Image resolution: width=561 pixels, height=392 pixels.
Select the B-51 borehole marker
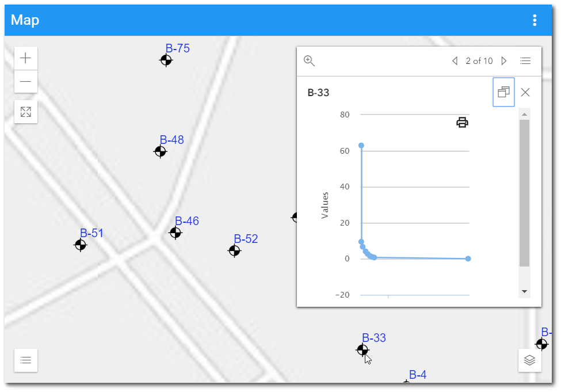(x=79, y=245)
